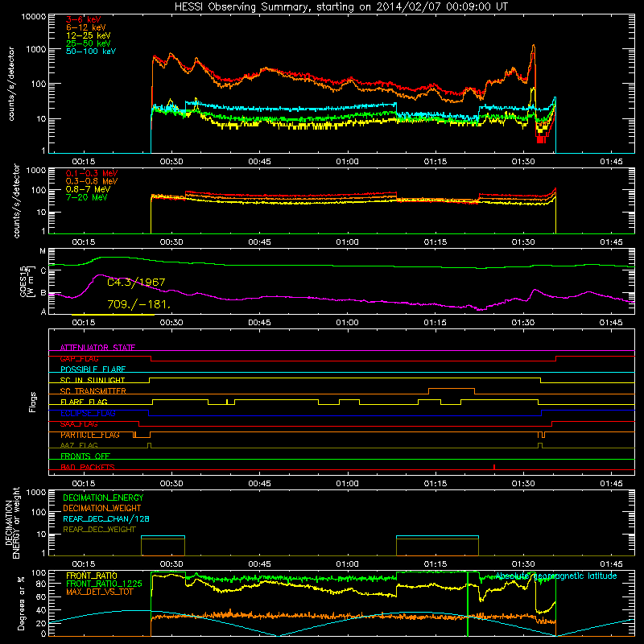Select the DECIMATION_ENERGY legend label
644x644 pixels.
[103, 497]
